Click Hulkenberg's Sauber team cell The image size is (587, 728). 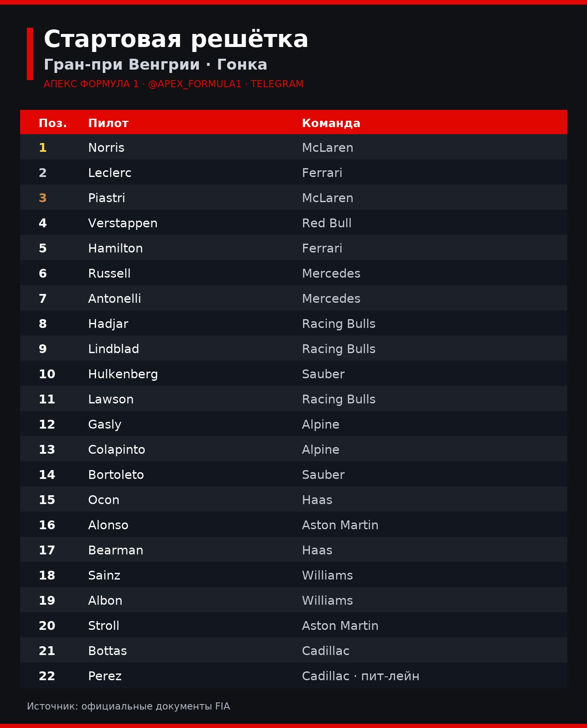tap(323, 374)
